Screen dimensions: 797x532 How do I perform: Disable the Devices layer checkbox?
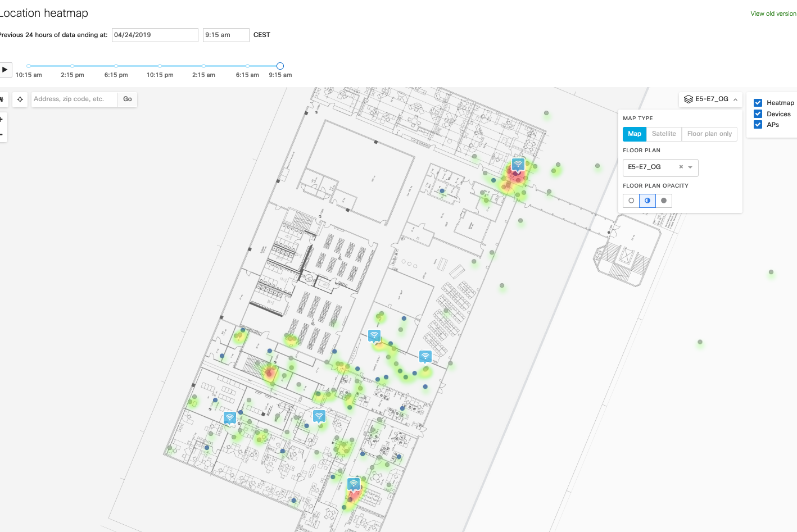coord(758,113)
